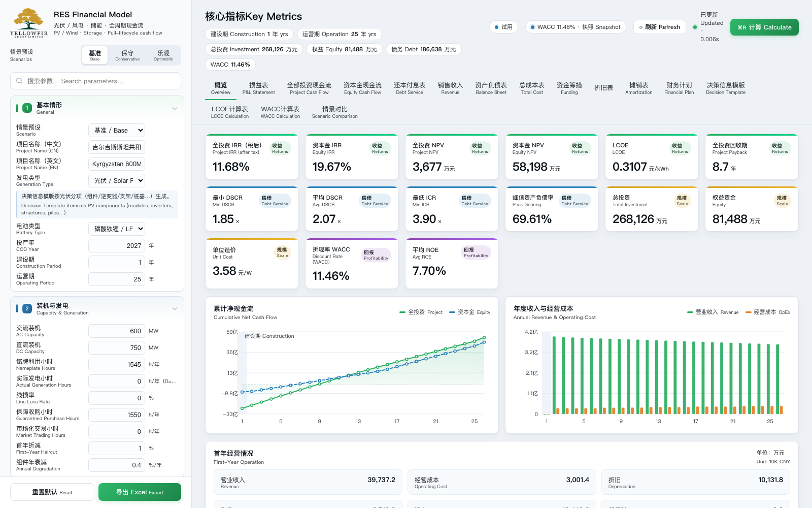Click the Refresh button
Screen dimensions: 812x508
point(660,27)
